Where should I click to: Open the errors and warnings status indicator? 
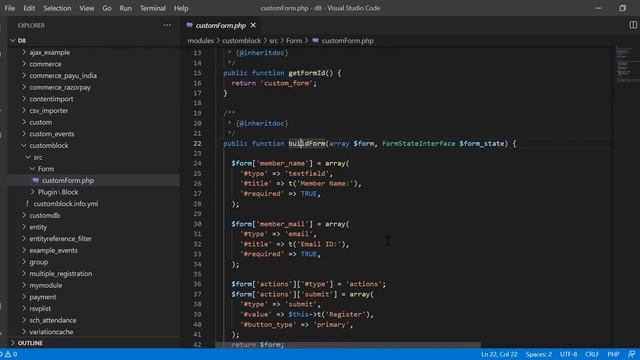(10, 354)
